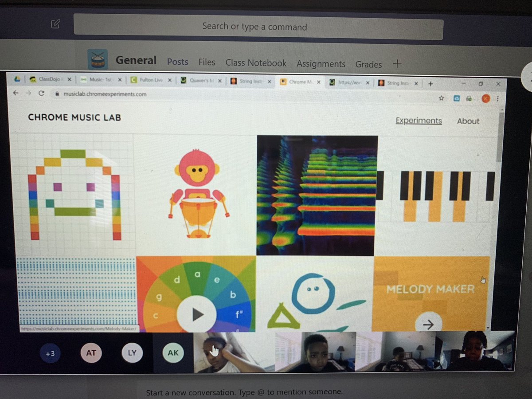Image resolution: width=532 pixels, height=399 pixels.
Task: Select the AK participant avatar
Action: click(173, 353)
